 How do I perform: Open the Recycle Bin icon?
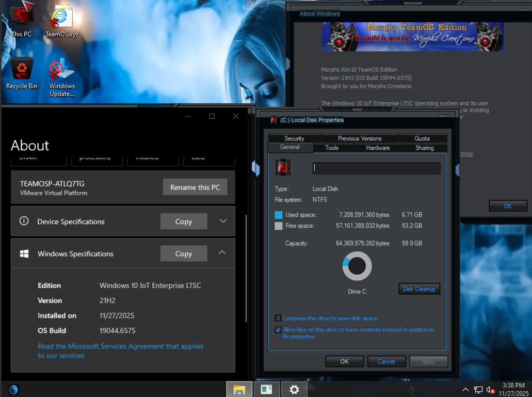point(21,73)
